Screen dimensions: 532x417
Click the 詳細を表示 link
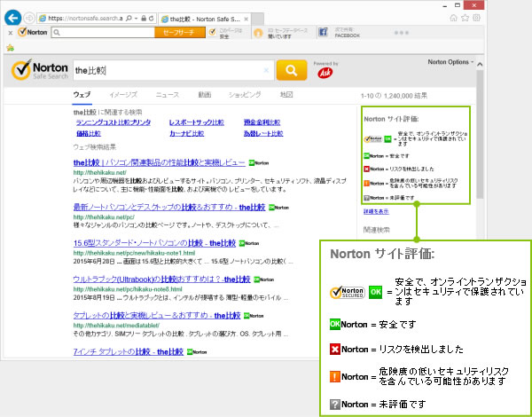(376, 211)
